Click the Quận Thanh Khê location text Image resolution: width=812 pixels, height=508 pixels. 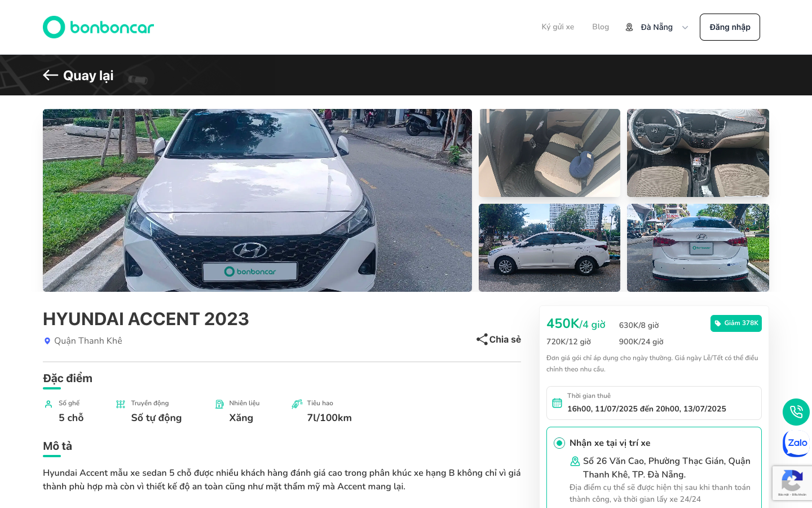88,341
